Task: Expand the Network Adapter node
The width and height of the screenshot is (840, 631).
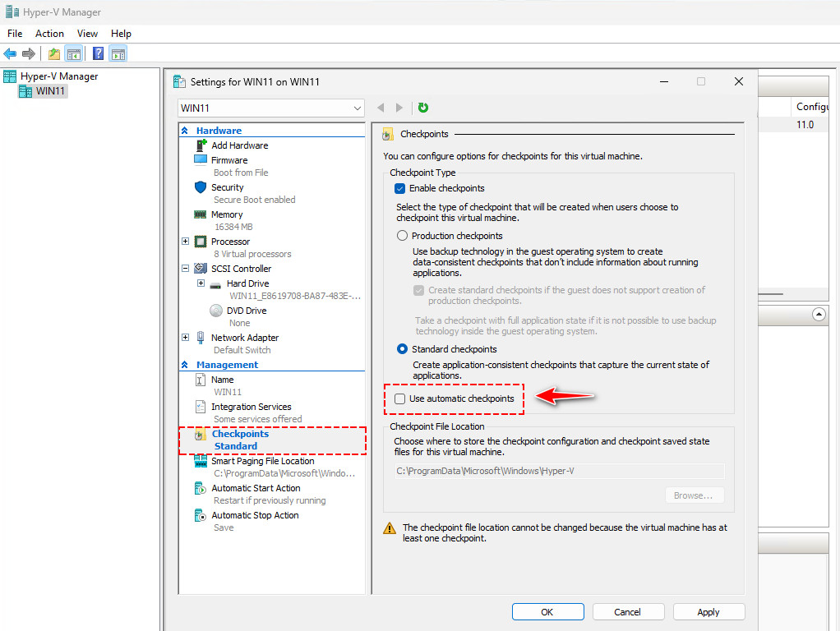Action: click(x=186, y=338)
